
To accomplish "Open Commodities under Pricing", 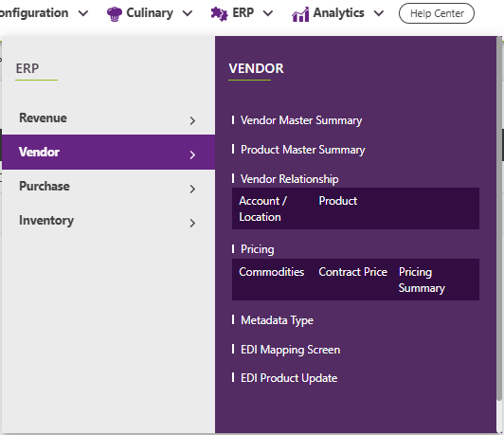I will (x=272, y=272).
